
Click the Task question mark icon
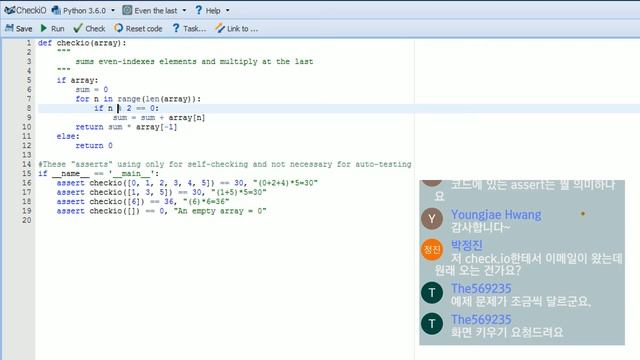176,28
